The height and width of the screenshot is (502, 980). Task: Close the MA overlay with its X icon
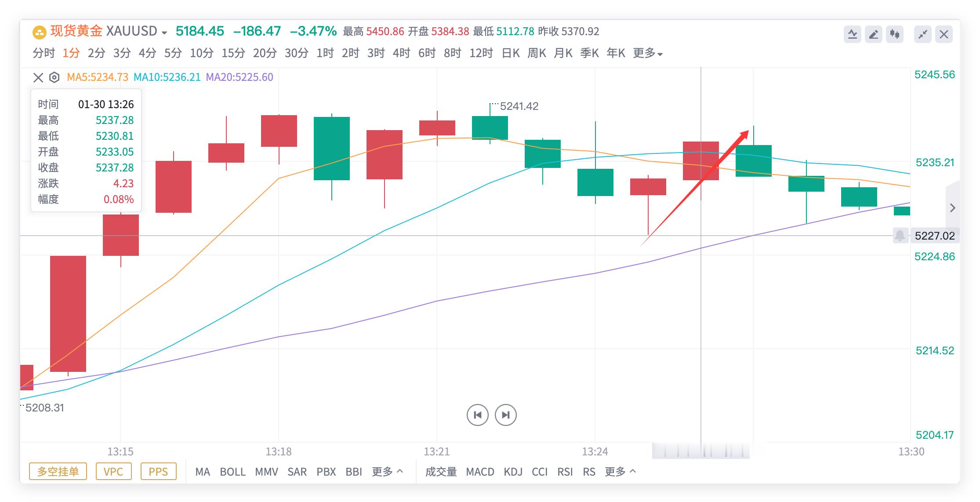coord(38,77)
